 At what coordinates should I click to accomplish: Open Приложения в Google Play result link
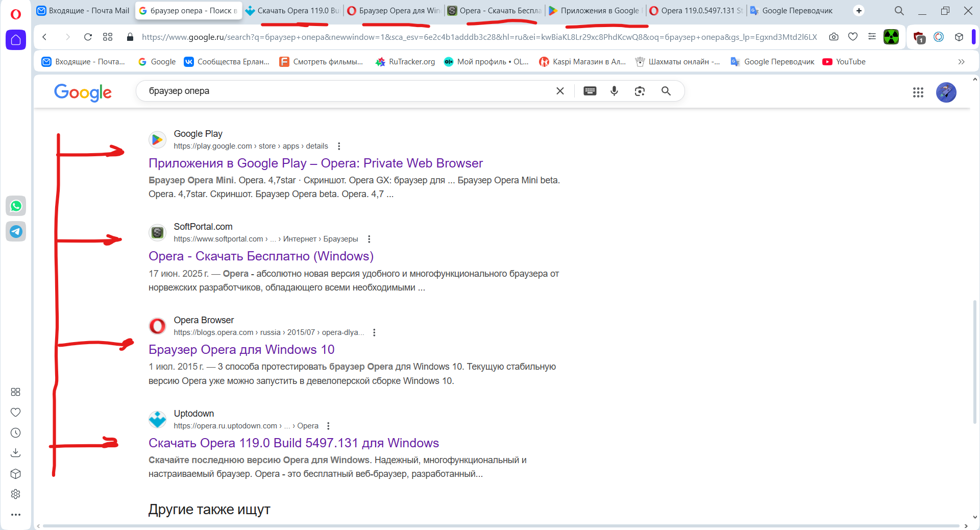click(x=315, y=163)
